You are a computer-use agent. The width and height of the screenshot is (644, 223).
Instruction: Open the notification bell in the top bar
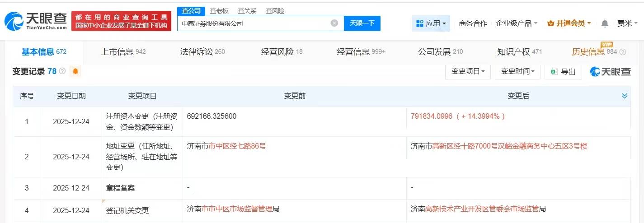click(x=605, y=23)
